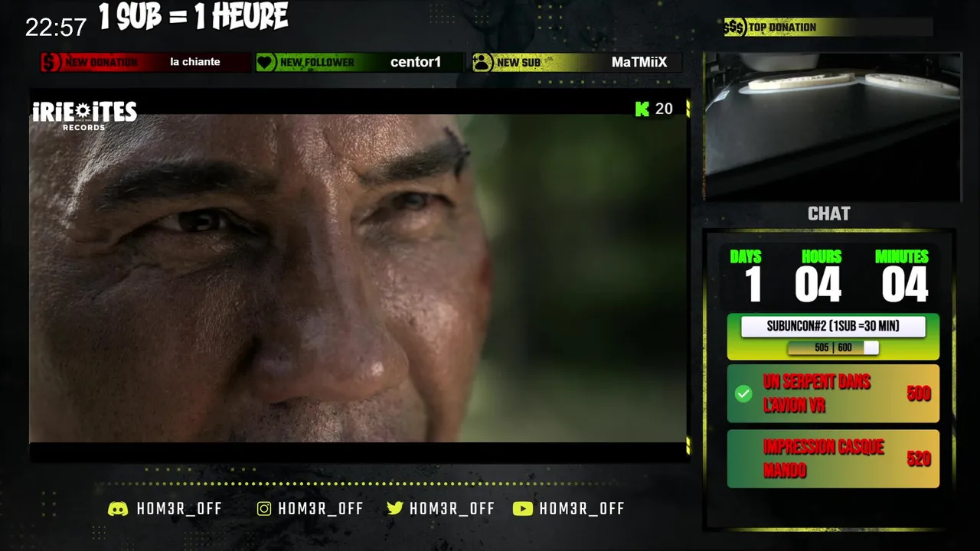
Task: Click the 'TOP DONATION' label
Action: point(782,28)
